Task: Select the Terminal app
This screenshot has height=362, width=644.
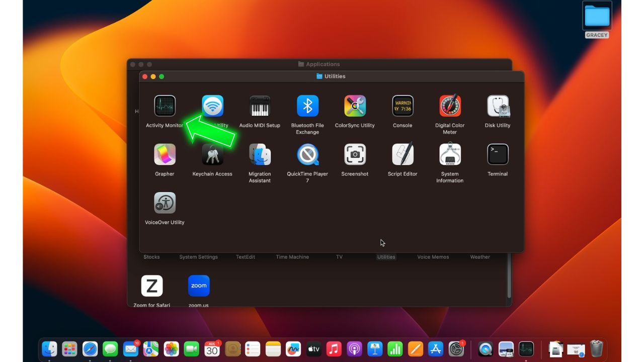Action: tap(498, 154)
